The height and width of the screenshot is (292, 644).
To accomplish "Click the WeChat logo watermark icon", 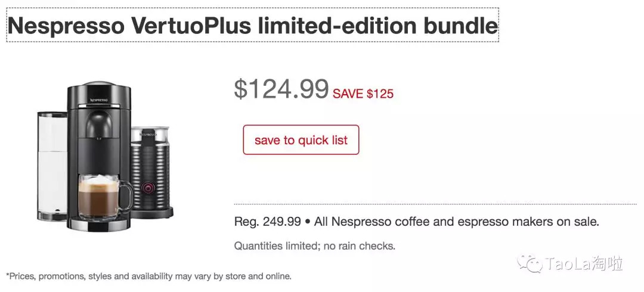I will click(x=529, y=262).
